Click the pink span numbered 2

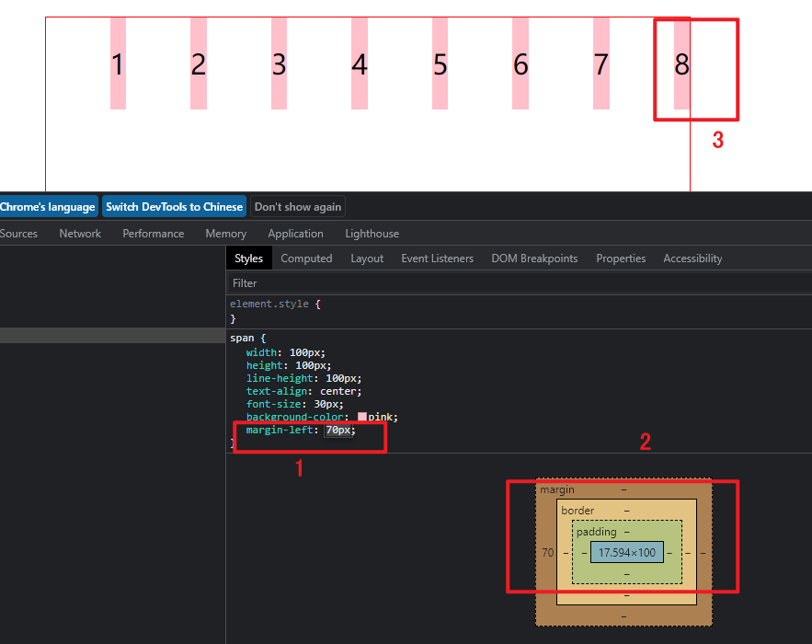(x=199, y=63)
